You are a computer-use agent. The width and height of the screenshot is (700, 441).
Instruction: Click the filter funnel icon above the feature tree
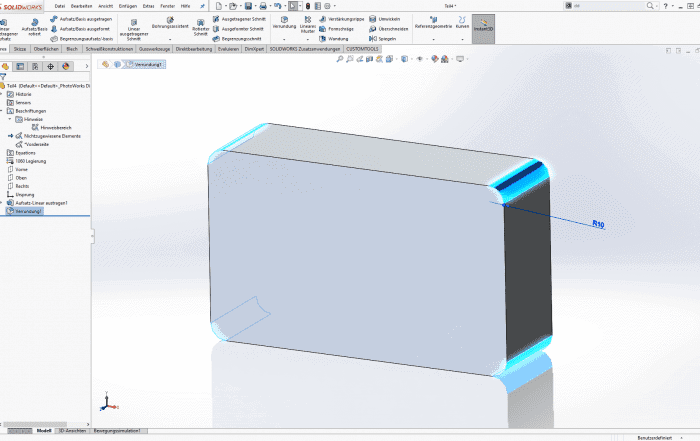3,77
